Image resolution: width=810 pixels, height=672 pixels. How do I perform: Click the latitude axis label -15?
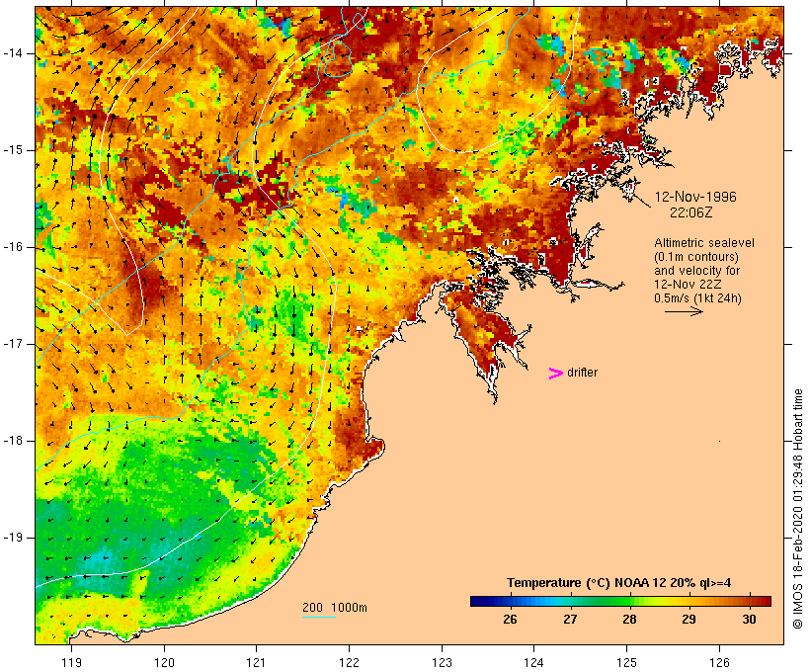13,150
